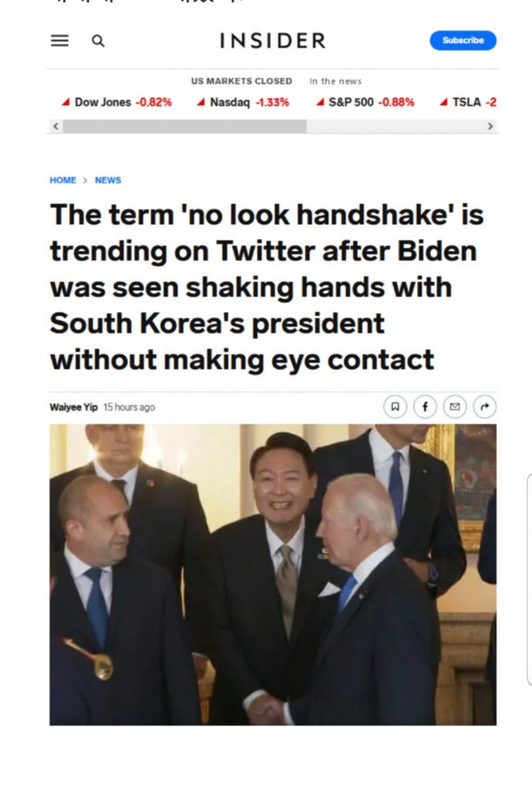Click the share arrow icon
Viewport: 532px width, 793px height.
[x=484, y=407]
